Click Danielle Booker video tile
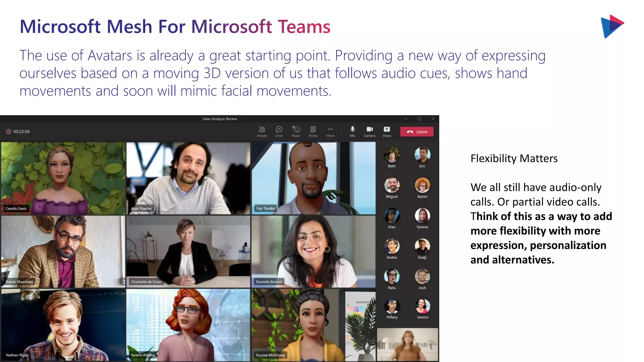644x362 pixels. (314, 251)
